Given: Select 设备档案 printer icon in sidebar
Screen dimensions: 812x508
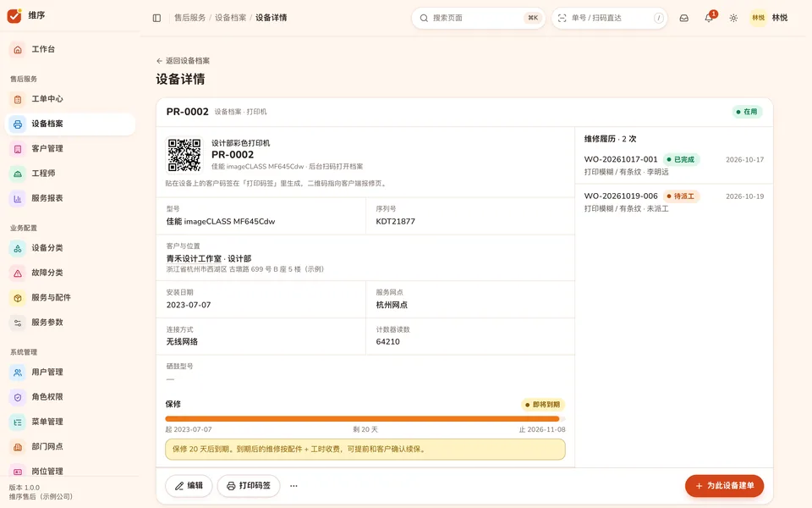Looking at the screenshot, I should [18, 124].
